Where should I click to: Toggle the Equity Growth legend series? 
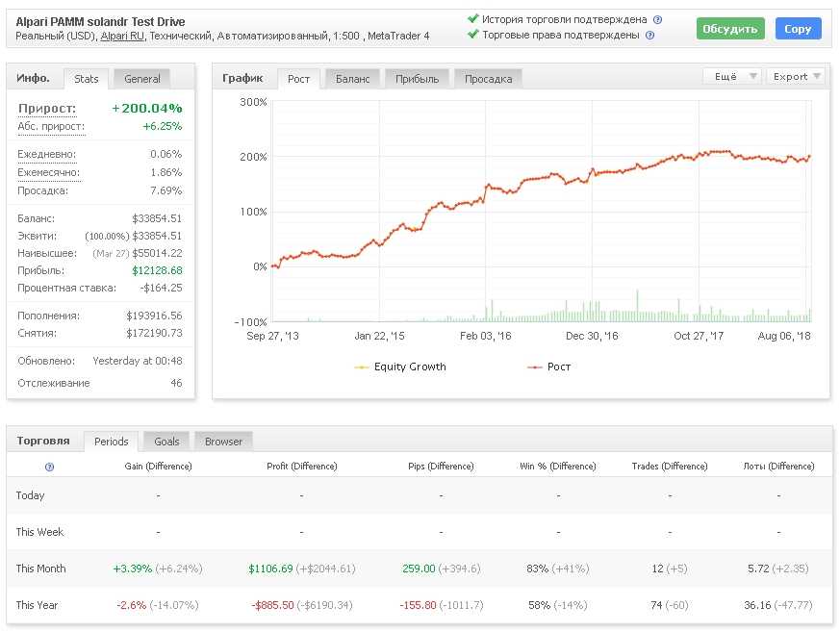click(x=400, y=367)
